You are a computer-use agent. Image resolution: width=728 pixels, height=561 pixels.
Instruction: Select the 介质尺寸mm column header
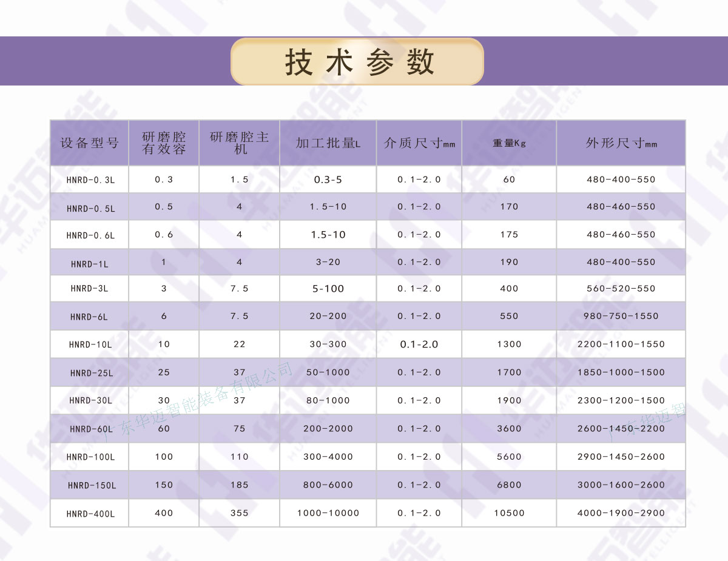pyautogui.click(x=419, y=143)
